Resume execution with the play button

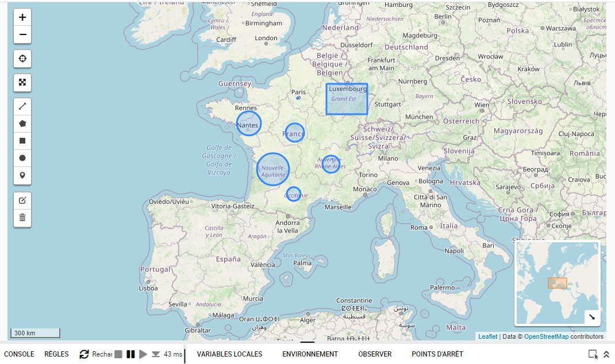143,354
